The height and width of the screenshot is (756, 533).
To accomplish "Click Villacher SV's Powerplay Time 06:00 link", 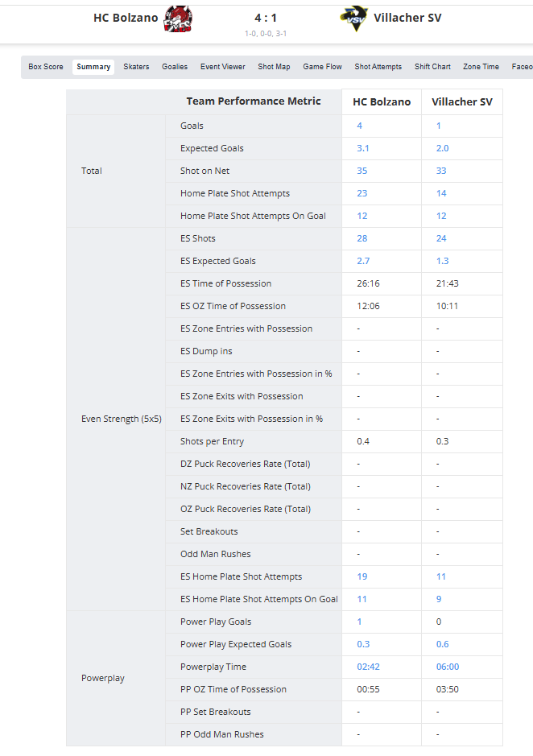I will [x=448, y=667].
